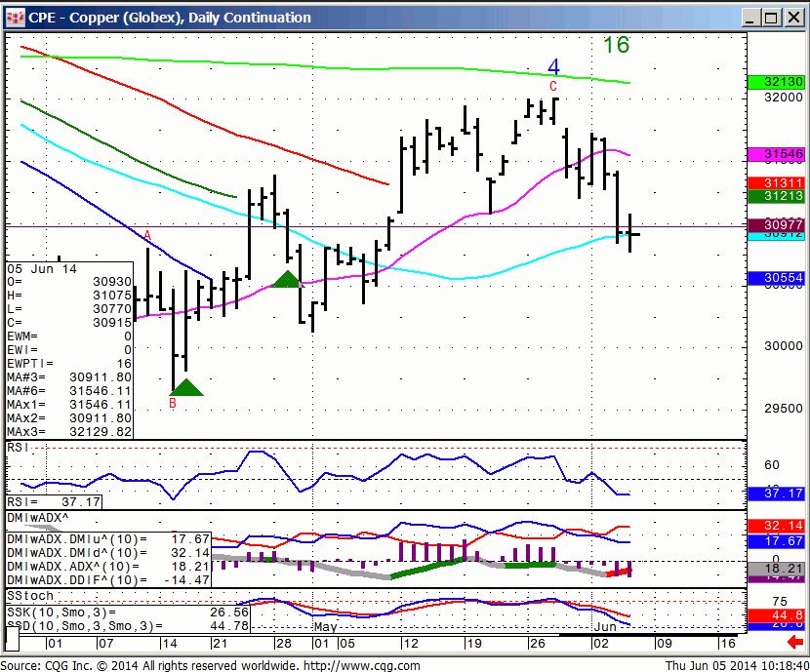Click the CQG chart icon in title bar
Image resolution: width=810 pixels, height=672 pixels.
coord(14,18)
